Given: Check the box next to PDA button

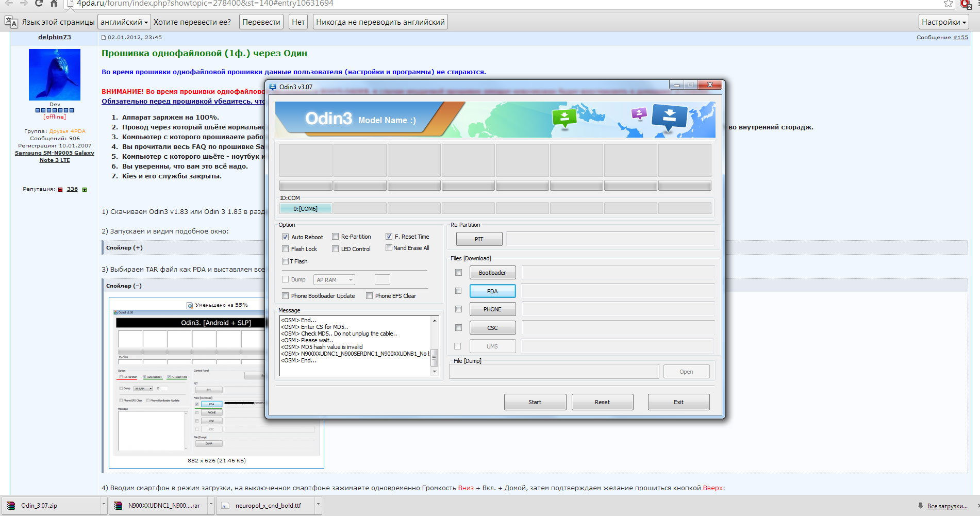Looking at the screenshot, I should pyautogui.click(x=458, y=291).
